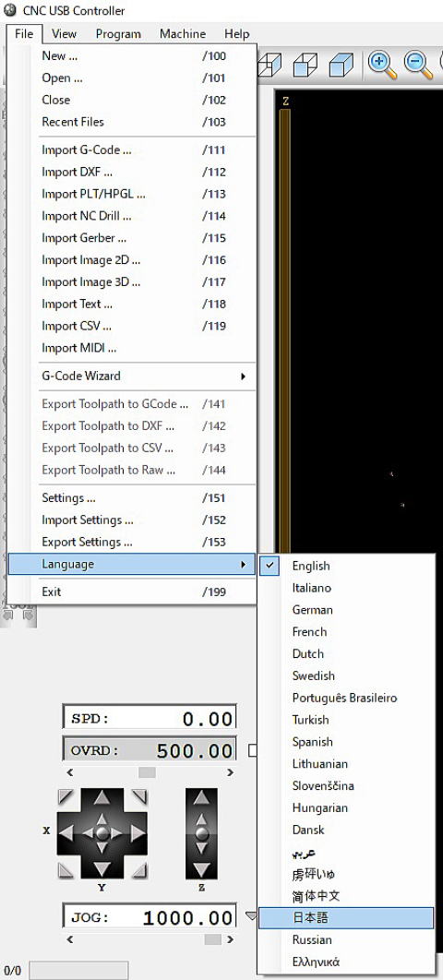Jog diagonally with lower-right corner arrow
This screenshot has width=443, height=980.
[139, 870]
